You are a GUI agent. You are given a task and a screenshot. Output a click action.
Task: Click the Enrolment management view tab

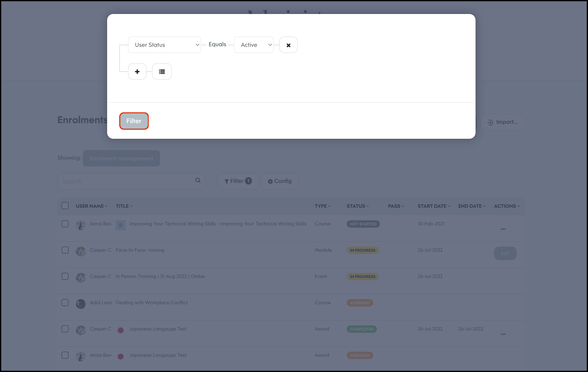tap(121, 158)
